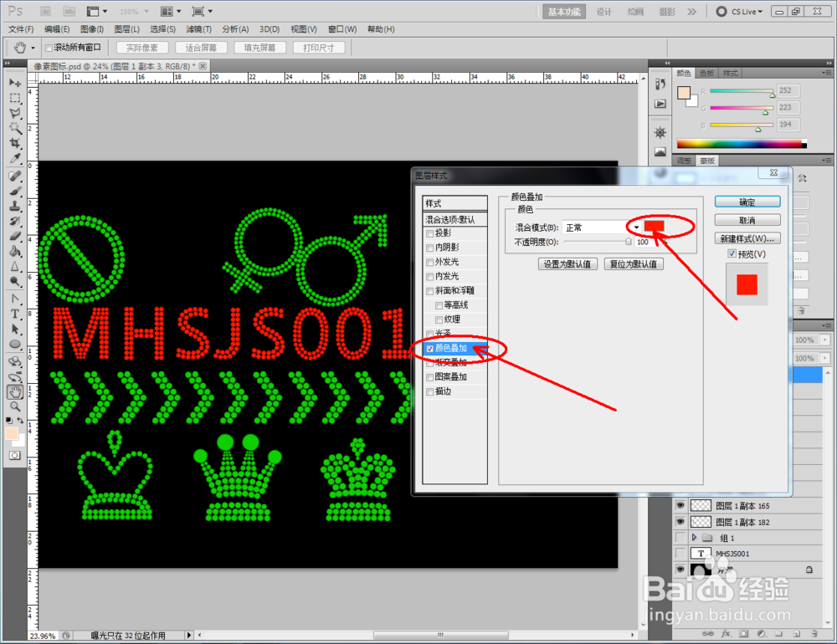The image size is (837, 644).
Task: Enable the 描边 stroke checkbox
Action: click(429, 392)
